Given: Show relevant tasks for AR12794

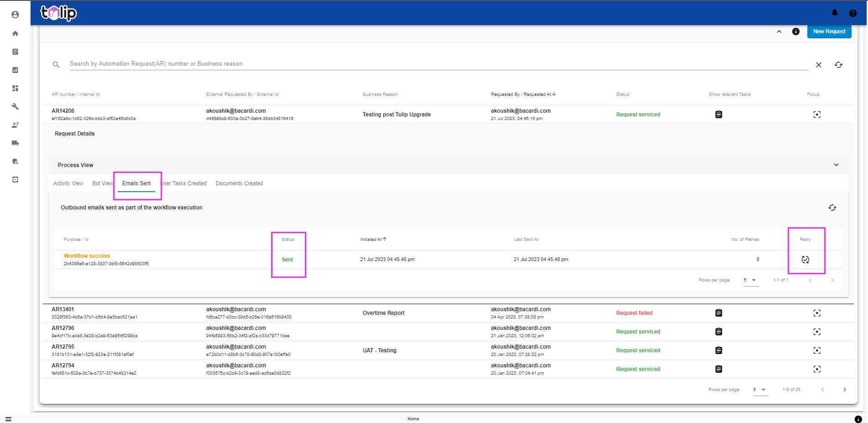Looking at the screenshot, I should click(x=719, y=369).
